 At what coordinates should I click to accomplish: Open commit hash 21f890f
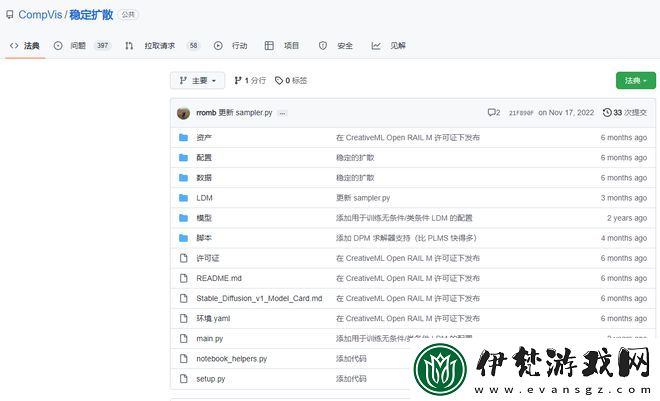click(x=521, y=113)
